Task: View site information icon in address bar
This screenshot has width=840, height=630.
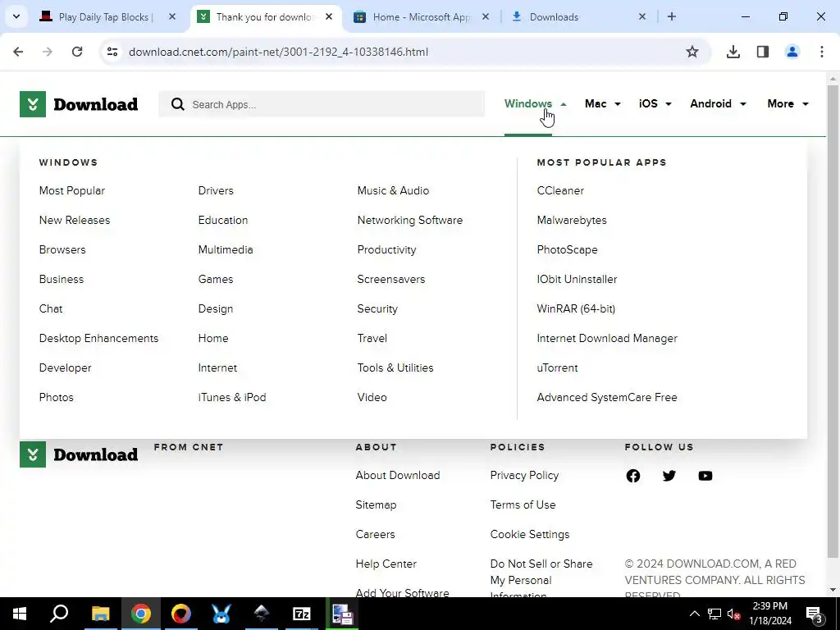Action: pos(112,52)
